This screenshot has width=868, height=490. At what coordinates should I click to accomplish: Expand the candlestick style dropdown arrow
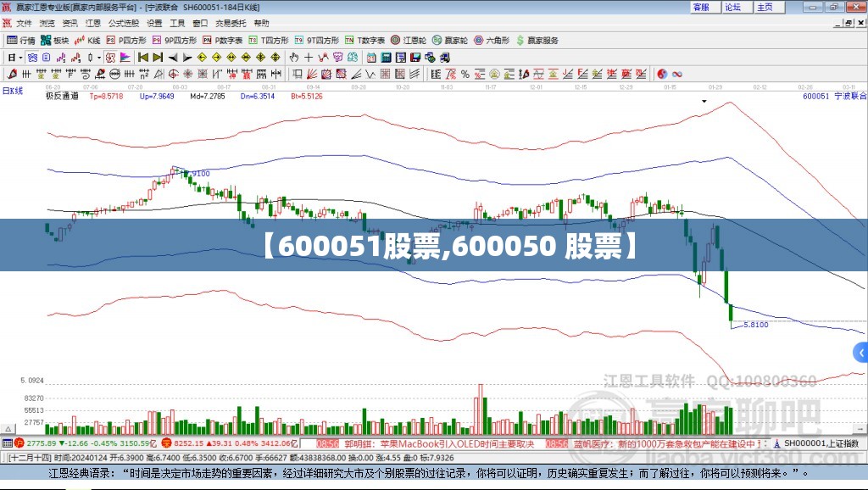pyautogui.click(x=99, y=58)
